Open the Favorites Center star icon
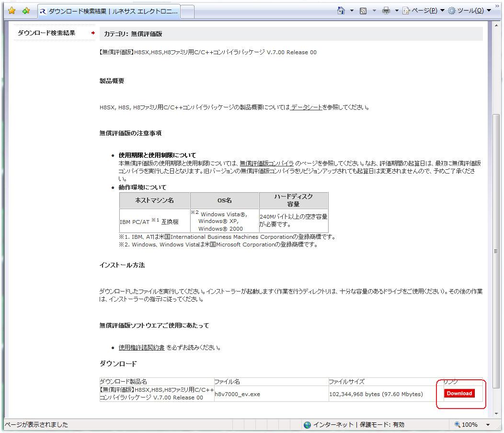 click(12, 11)
